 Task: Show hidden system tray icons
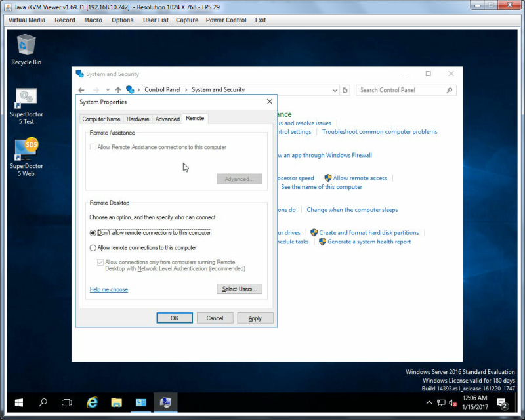tap(429, 402)
